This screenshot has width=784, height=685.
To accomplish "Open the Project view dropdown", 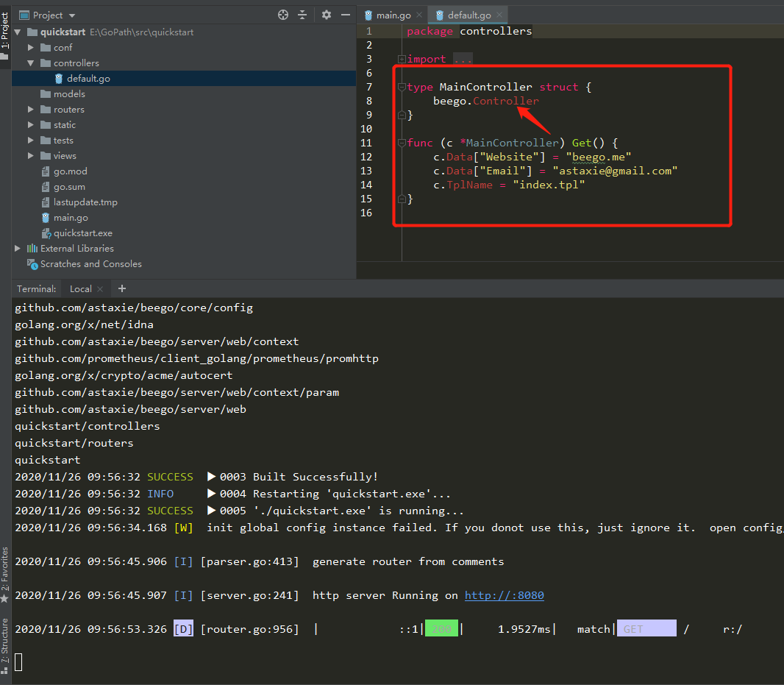I will coord(72,15).
